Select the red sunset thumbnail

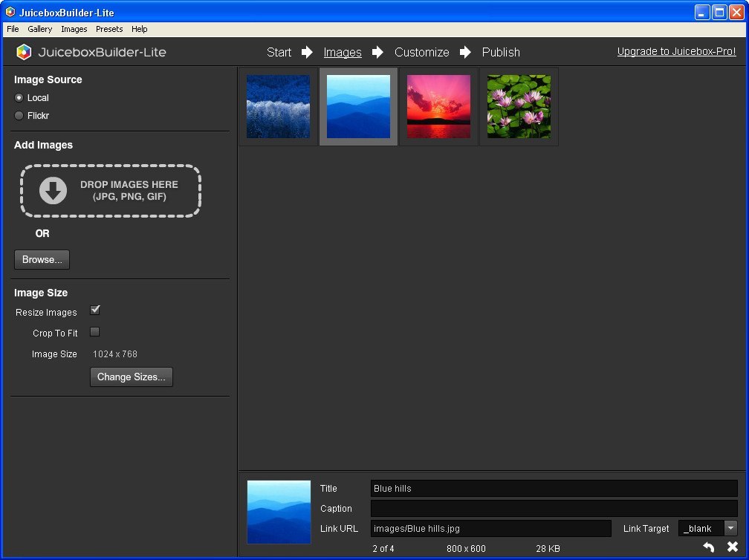tap(438, 106)
